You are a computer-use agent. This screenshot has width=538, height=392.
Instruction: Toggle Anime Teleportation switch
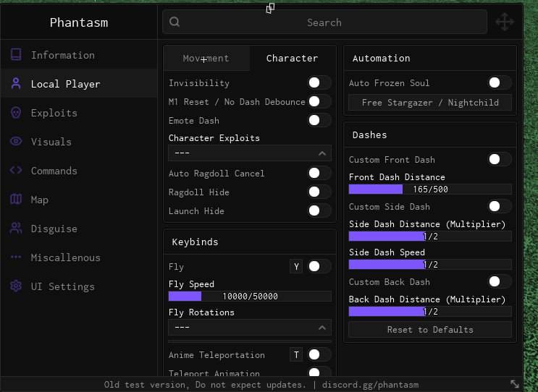(x=319, y=354)
